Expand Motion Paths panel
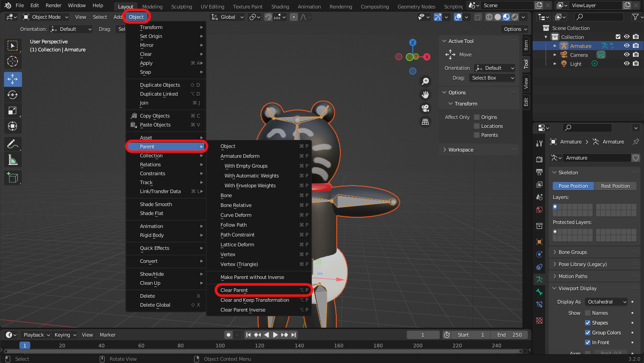The image size is (644, 363). 594,276
